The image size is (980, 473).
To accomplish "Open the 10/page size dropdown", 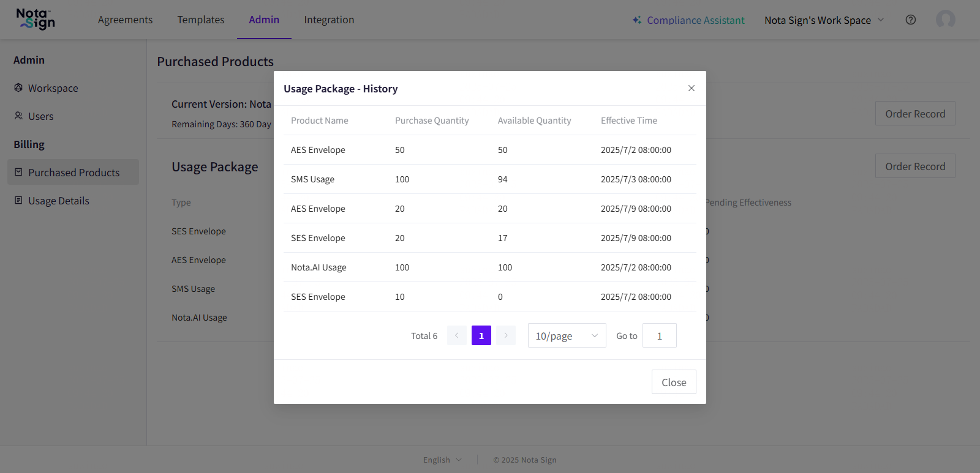I will (x=567, y=335).
